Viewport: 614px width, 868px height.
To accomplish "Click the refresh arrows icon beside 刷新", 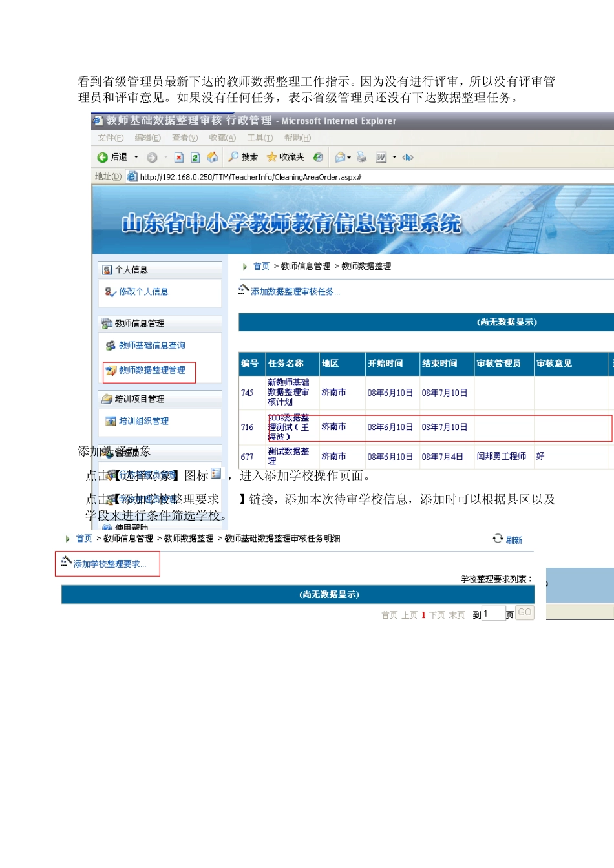I will point(498,539).
